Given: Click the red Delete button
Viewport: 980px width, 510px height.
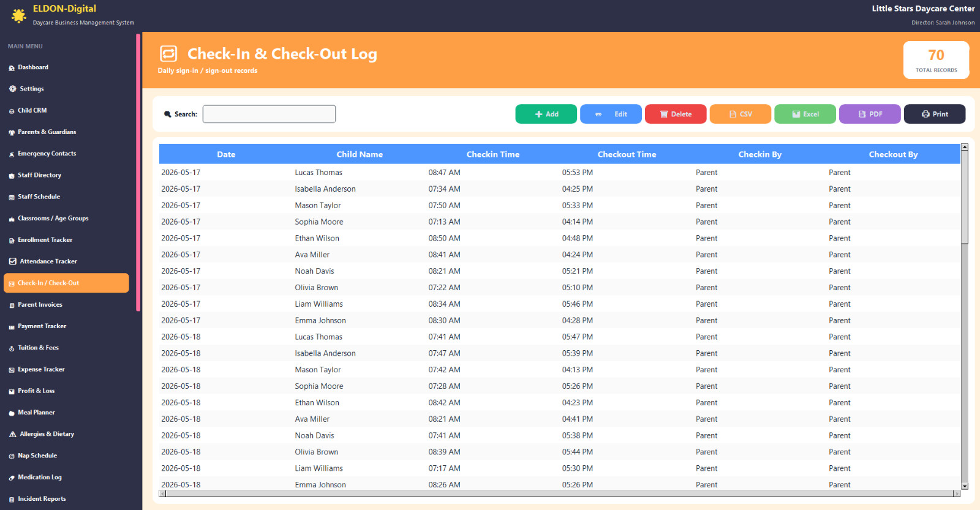Looking at the screenshot, I should tap(676, 114).
